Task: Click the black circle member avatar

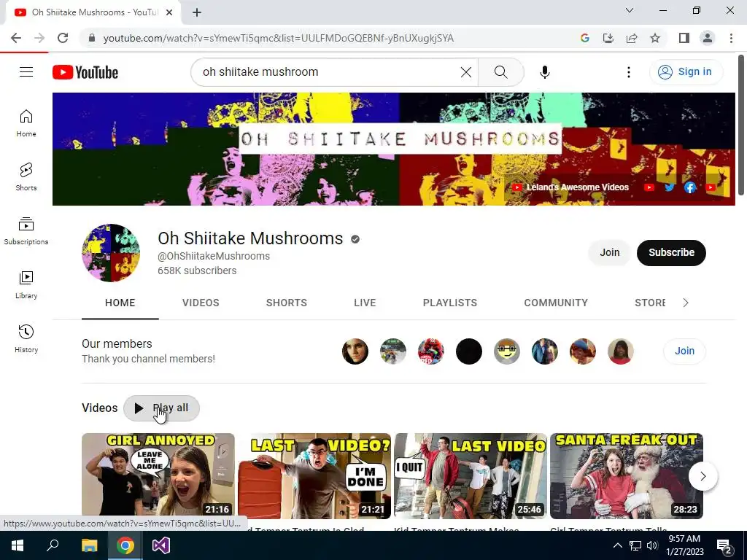Action: 469,351
